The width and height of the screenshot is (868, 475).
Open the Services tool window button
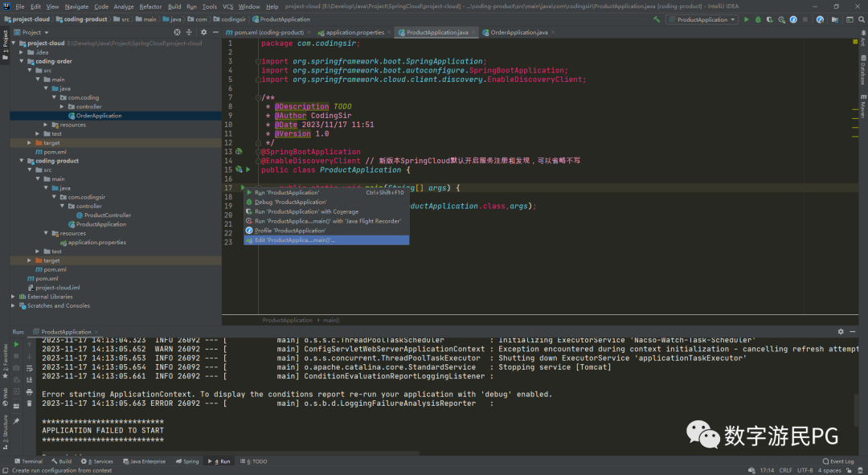pyautogui.click(x=97, y=461)
